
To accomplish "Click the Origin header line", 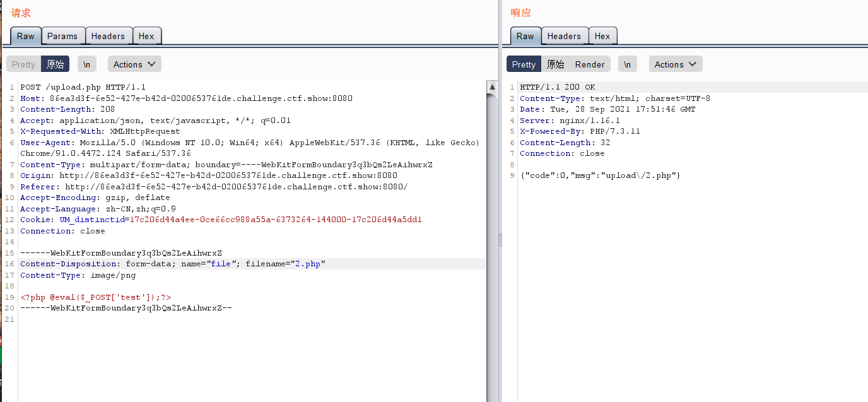I will coord(209,175).
